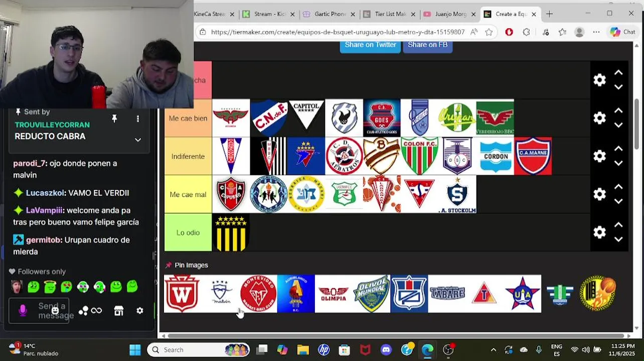
Task: Open File Explorer from the taskbar
Action: 303,350
